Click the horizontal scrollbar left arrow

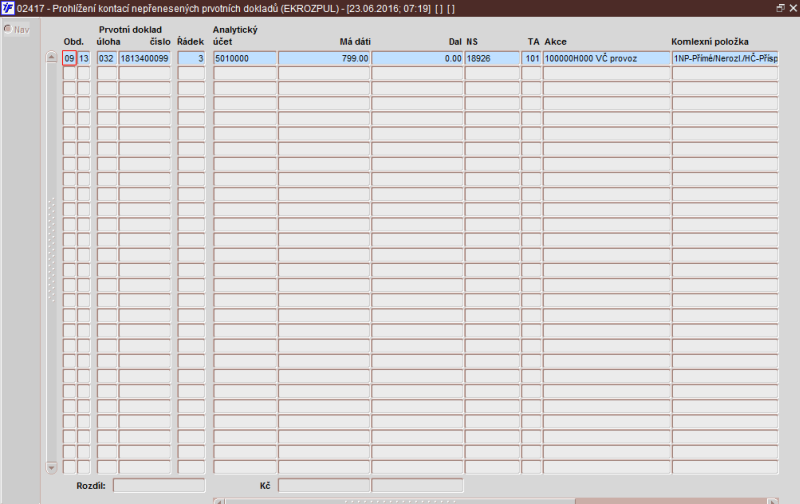click(219, 501)
